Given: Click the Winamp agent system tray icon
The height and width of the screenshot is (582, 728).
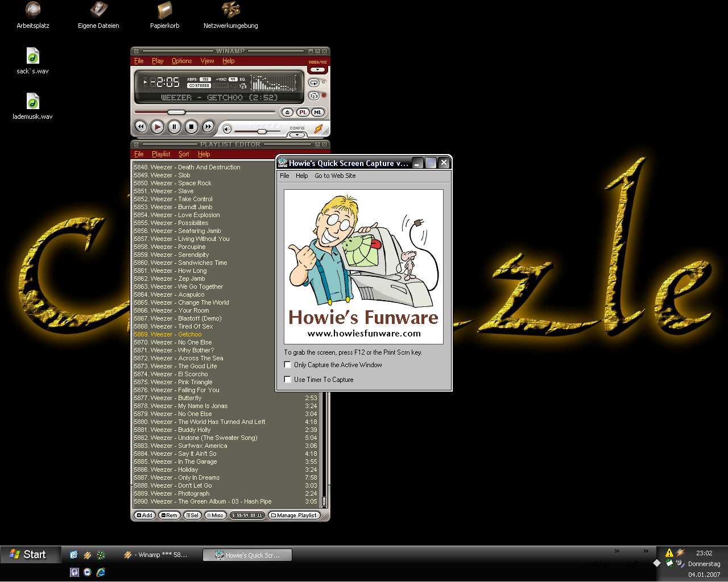Looking at the screenshot, I should tap(680, 552).
